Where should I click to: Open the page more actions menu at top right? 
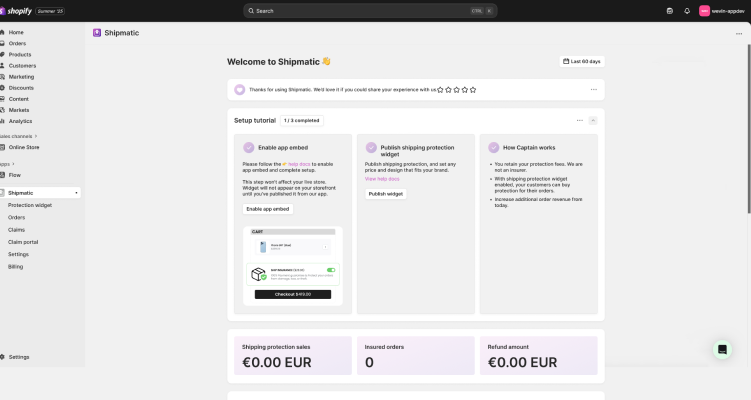coord(739,34)
